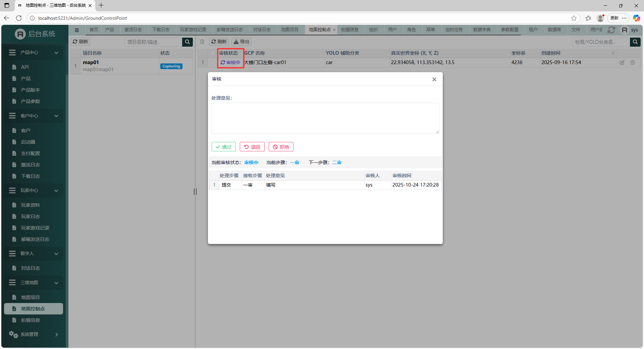Check the checkbox for the car01 row
644x349 pixels.
coord(213,62)
